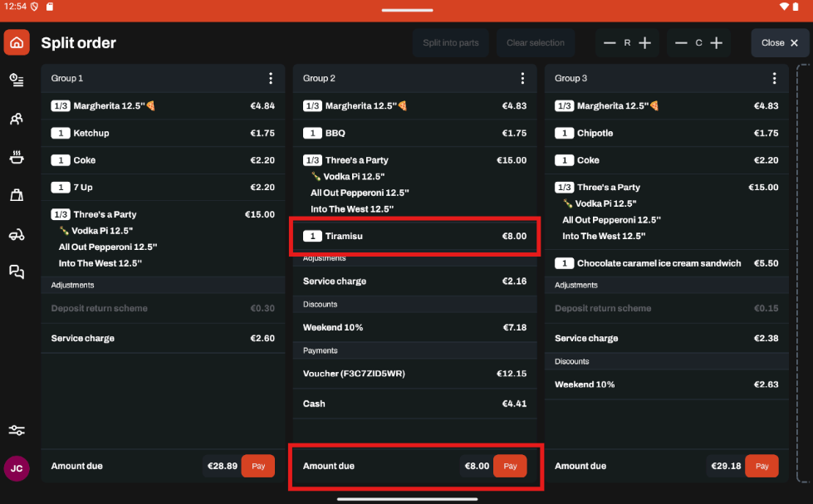Open the orders list sidebar icon
Image resolution: width=813 pixels, height=504 pixels.
(17, 80)
